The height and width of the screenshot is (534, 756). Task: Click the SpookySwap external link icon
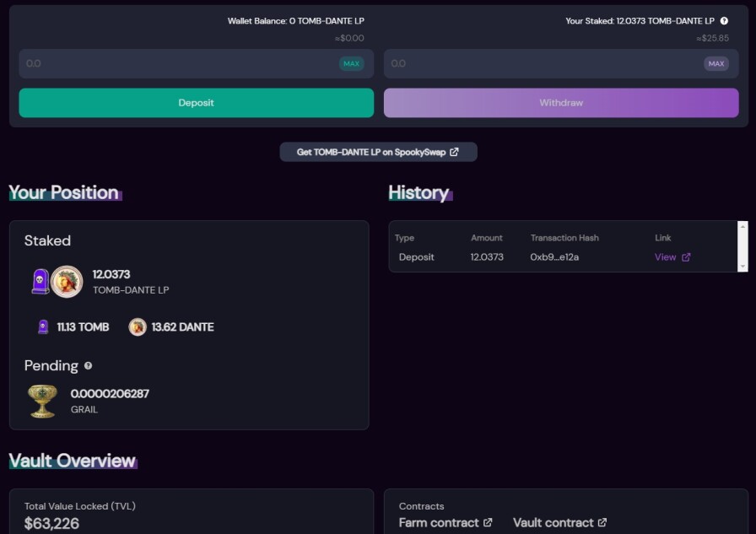454,152
